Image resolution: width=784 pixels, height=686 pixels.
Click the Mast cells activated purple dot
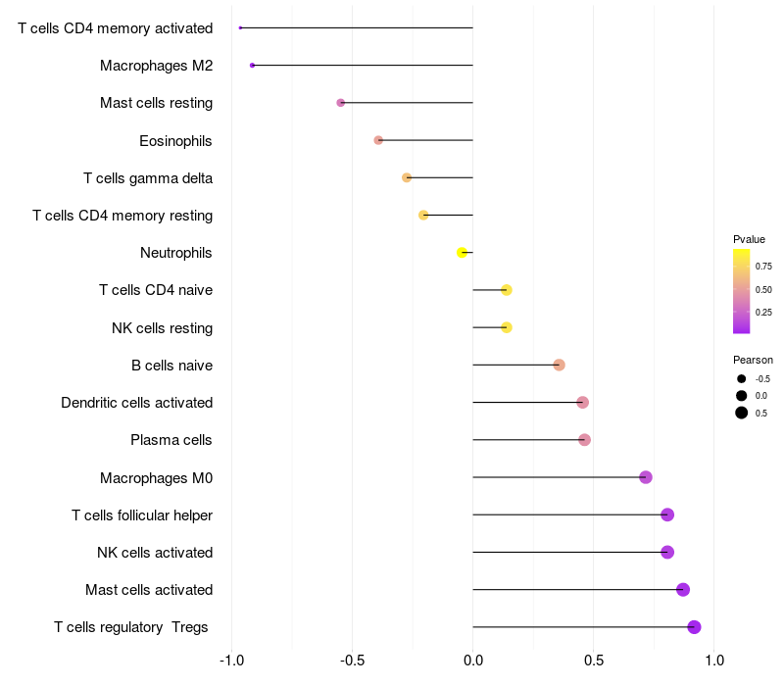(682, 590)
